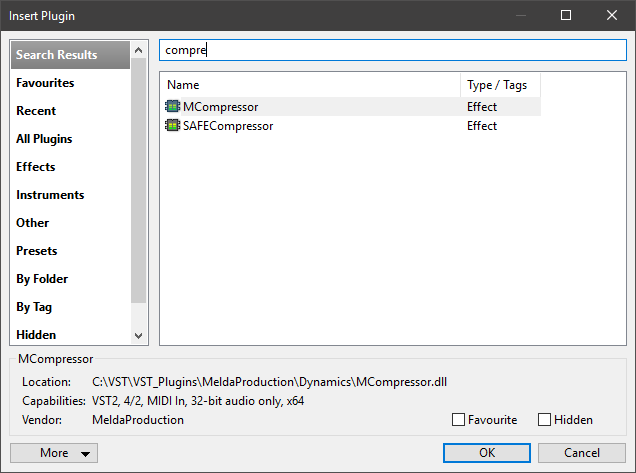Viewport: 636px width, 473px height.
Task: Click category list scroll down arrow
Action: (138, 335)
